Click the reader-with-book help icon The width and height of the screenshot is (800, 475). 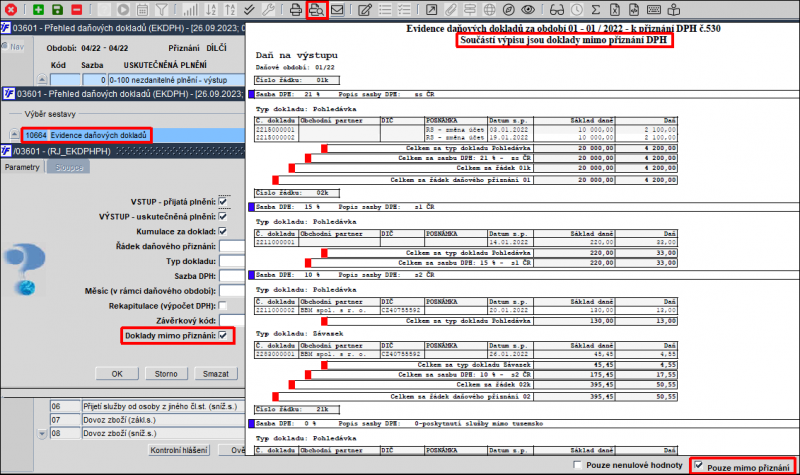tap(674, 9)
